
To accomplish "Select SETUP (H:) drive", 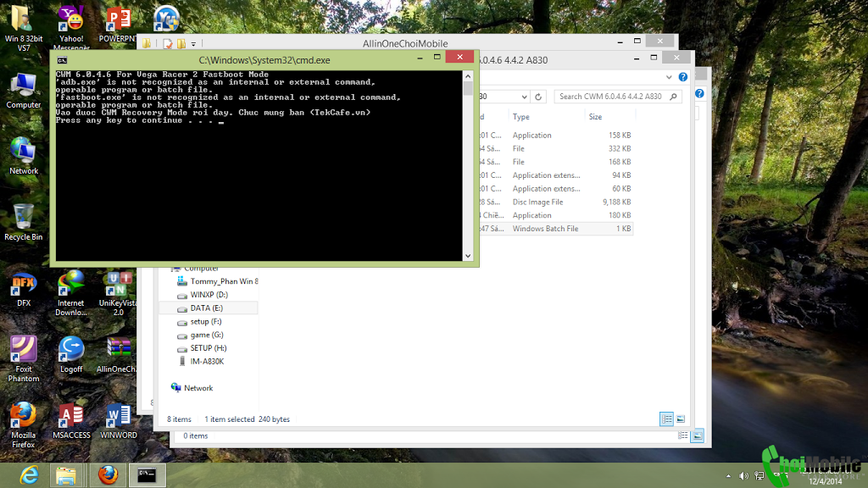I will tap(202, 348).
